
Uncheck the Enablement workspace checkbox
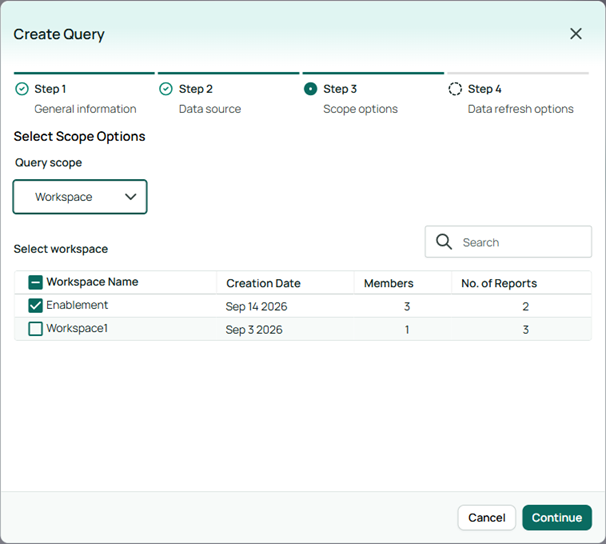(35, 306)
